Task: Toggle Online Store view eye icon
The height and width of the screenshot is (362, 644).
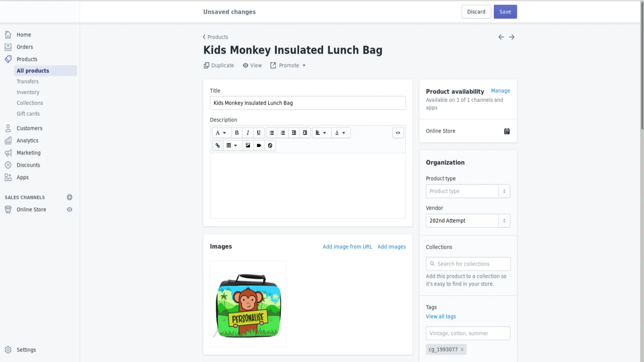Action: pyautogui.click(x=70, y=210)
